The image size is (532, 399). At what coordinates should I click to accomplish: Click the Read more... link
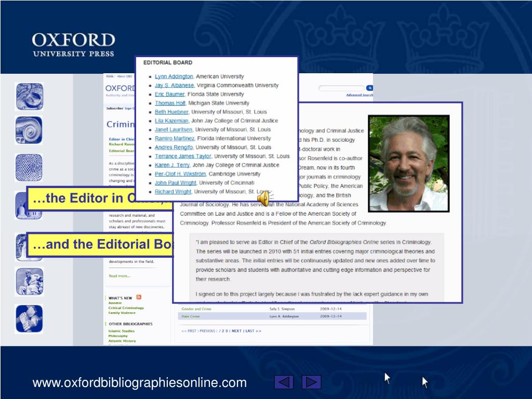tap(119, 276)
